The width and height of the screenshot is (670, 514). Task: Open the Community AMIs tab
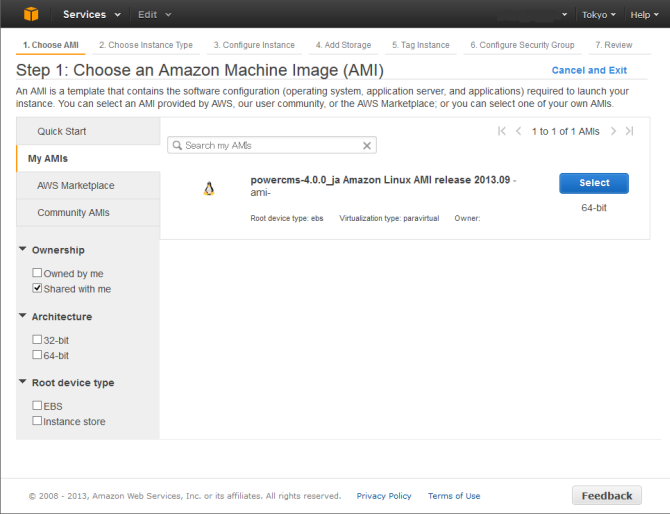[x=88, y=212]
